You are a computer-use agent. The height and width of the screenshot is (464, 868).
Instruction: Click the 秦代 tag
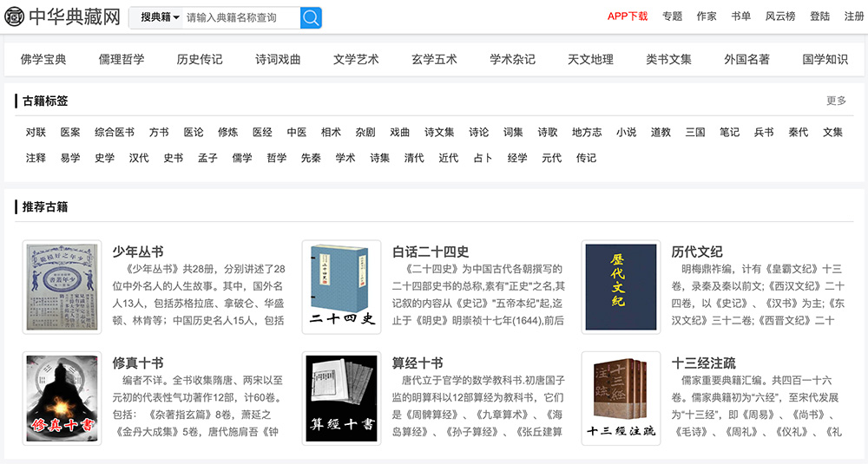tap(799, 132)
